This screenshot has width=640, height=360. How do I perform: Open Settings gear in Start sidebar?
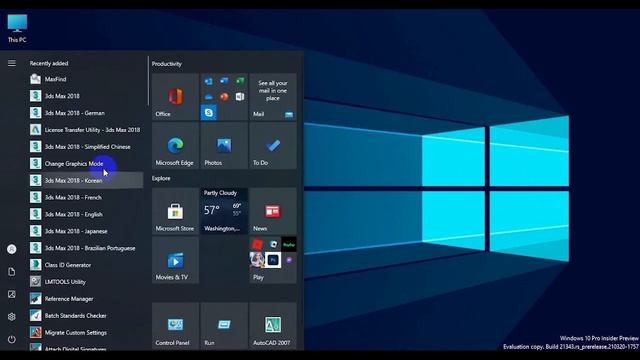tap(12, 317)
